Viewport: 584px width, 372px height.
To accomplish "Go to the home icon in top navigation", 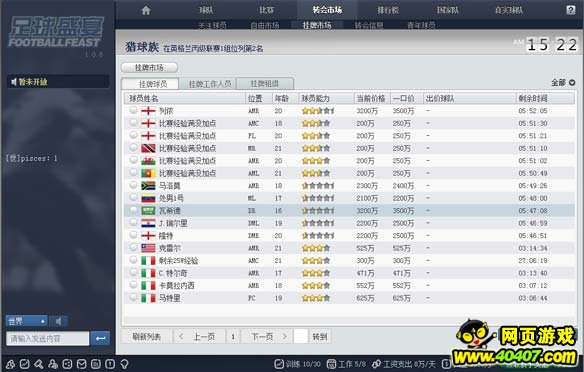I will tap(146, 10).
